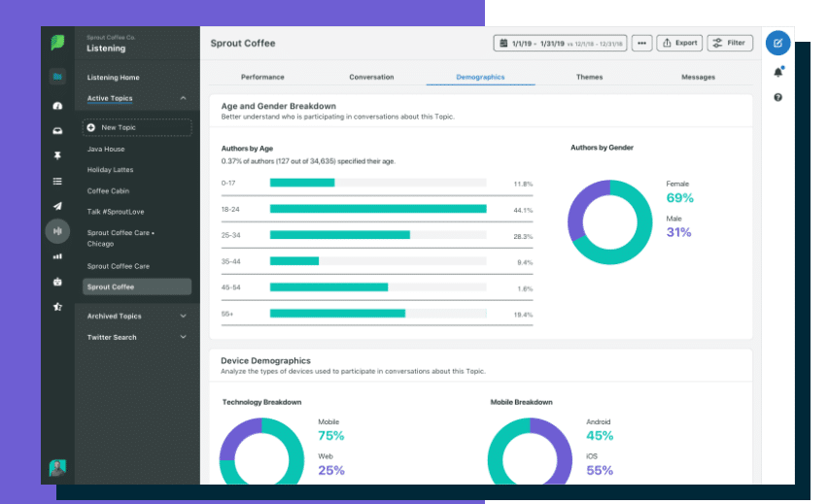The width and height of the screenshot is (828, 504).
Task: Select the Listening waveform icon
Action: pos(57,231)
